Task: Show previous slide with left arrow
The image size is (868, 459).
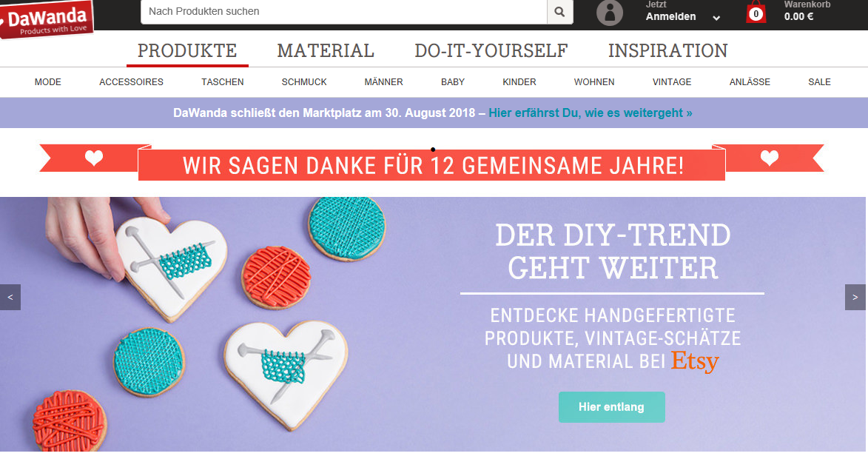Action: 10,298
